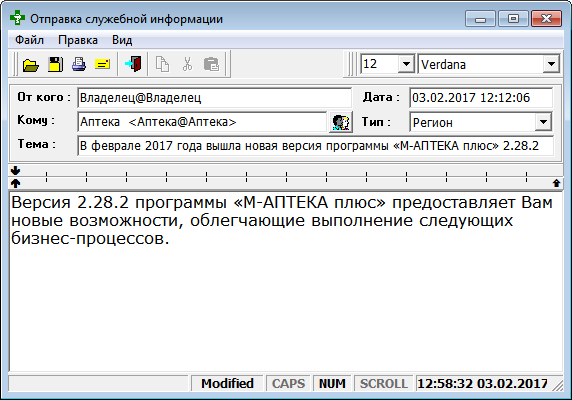Click the scissors cut icon
The image size is (572, 400).
pos(187,65)
